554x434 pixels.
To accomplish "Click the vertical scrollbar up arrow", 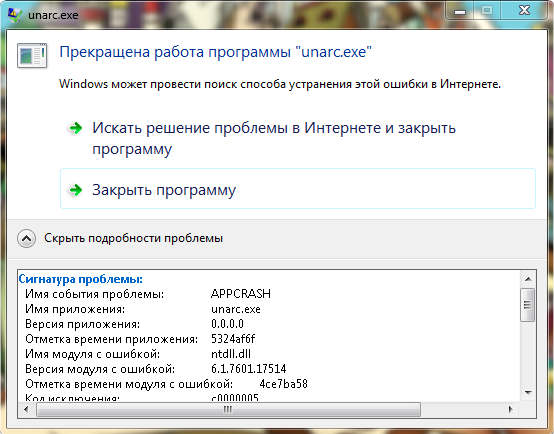I will pyautogui.click(x=528, y=279).
